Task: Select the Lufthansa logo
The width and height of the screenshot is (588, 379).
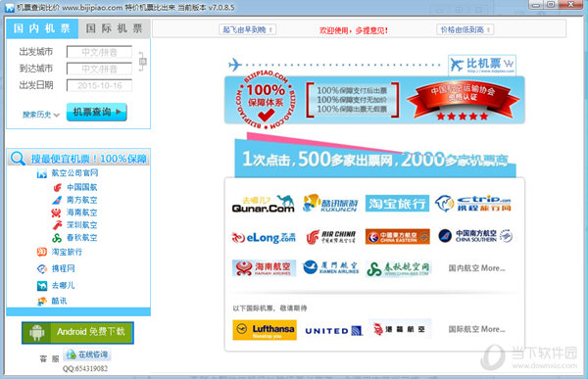Action: pyautogui.click(x=265, y=330)
